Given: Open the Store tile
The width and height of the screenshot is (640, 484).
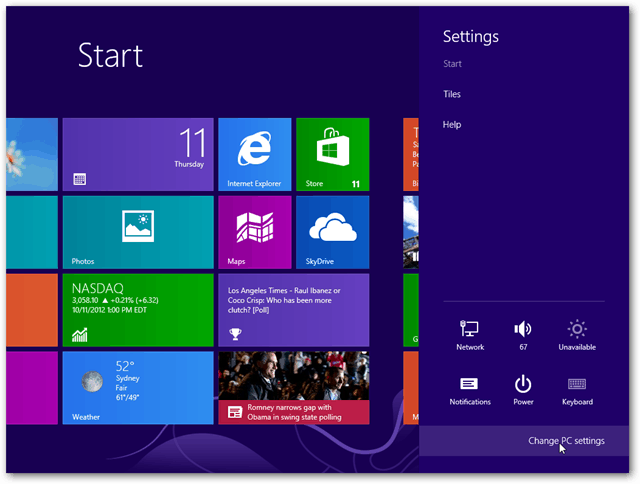Looking at the screenshot, I should tap(333, 154).
